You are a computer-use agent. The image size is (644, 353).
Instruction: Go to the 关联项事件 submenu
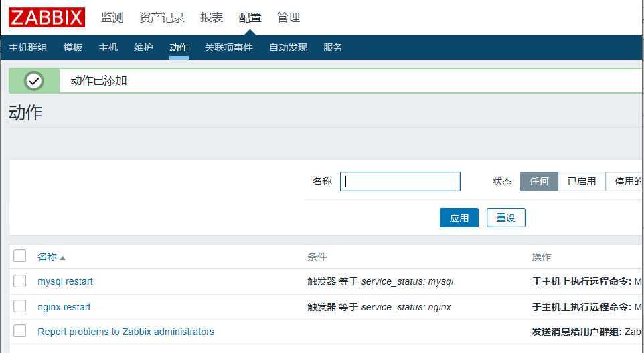(x=229, y=47)
